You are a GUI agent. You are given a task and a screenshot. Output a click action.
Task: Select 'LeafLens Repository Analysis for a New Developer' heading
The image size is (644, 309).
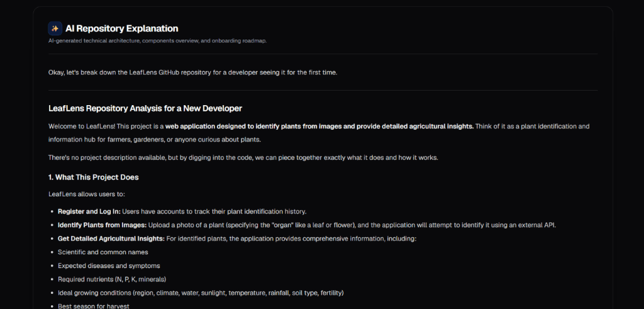click(145, 108)
